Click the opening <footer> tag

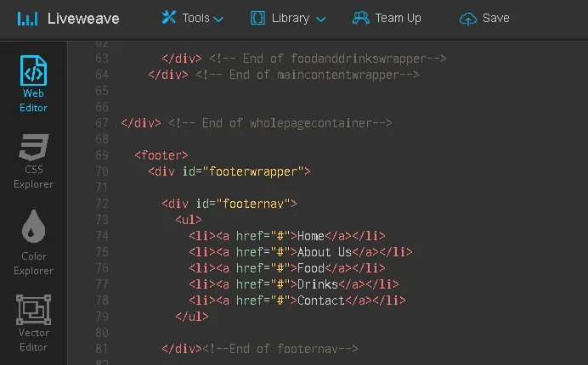tap(161, 155)
